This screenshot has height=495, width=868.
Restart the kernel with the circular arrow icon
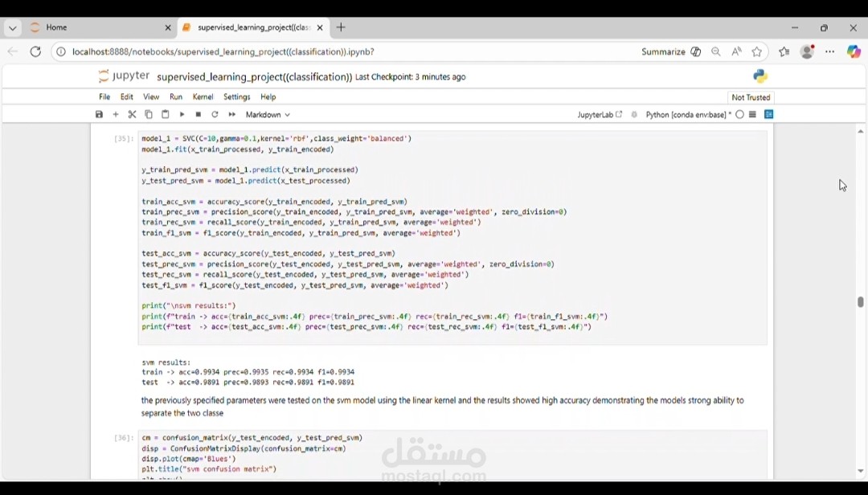click(215, 115)
